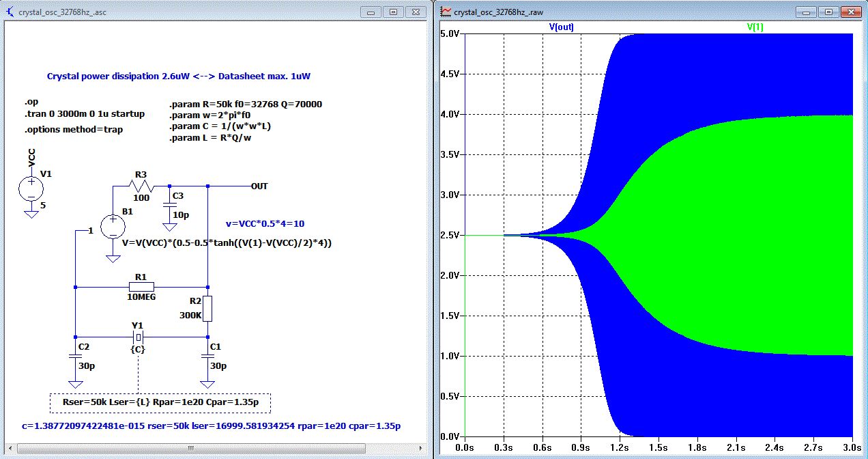Select the B1 behavioral source symbol

click(x=113, y=227)
